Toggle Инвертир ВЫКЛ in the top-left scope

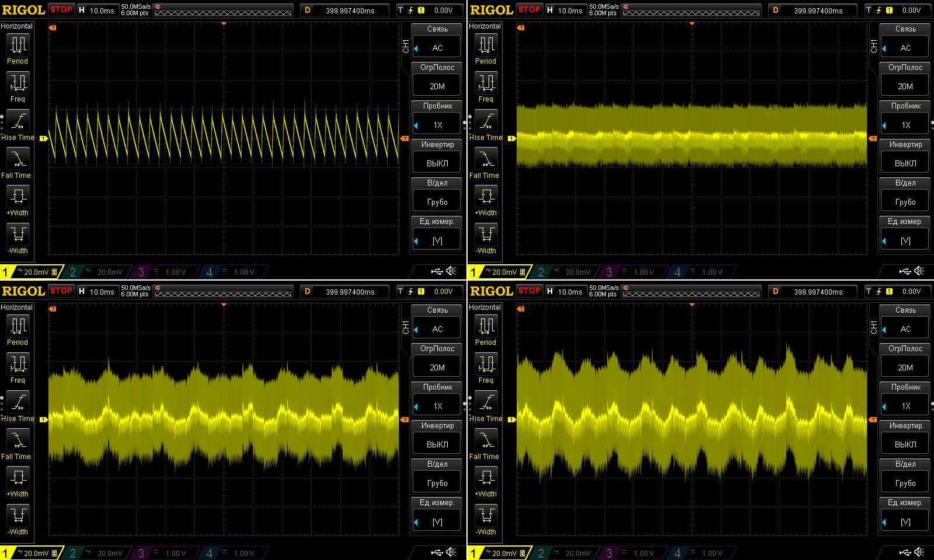click(437, 163)
